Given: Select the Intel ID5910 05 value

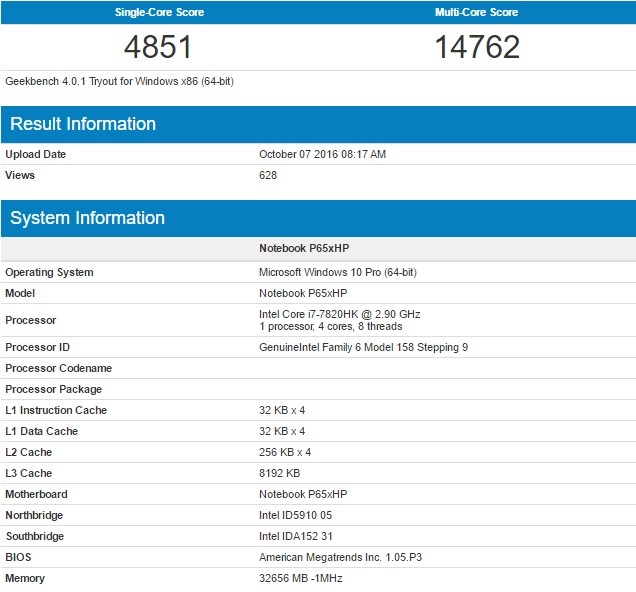Looking at the screenshot, I should (295, 515).
